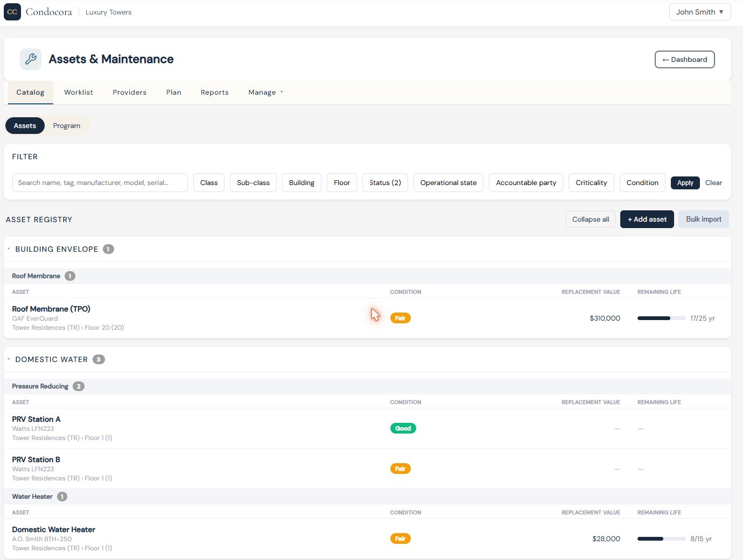Open the Domestic Water Heater asset
743x560 pixels.
click(54, 529)
